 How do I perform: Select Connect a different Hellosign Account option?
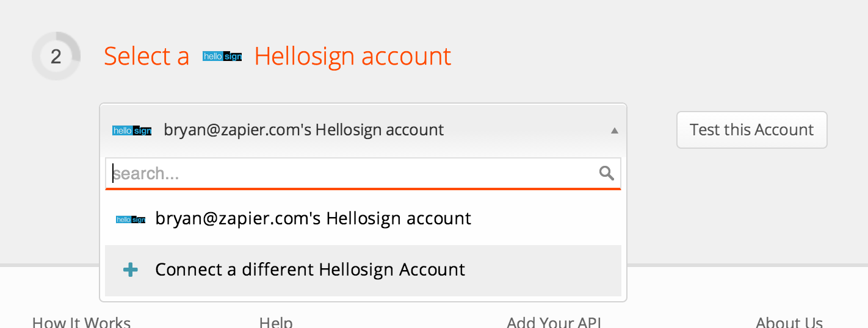[x=363, y=270]
